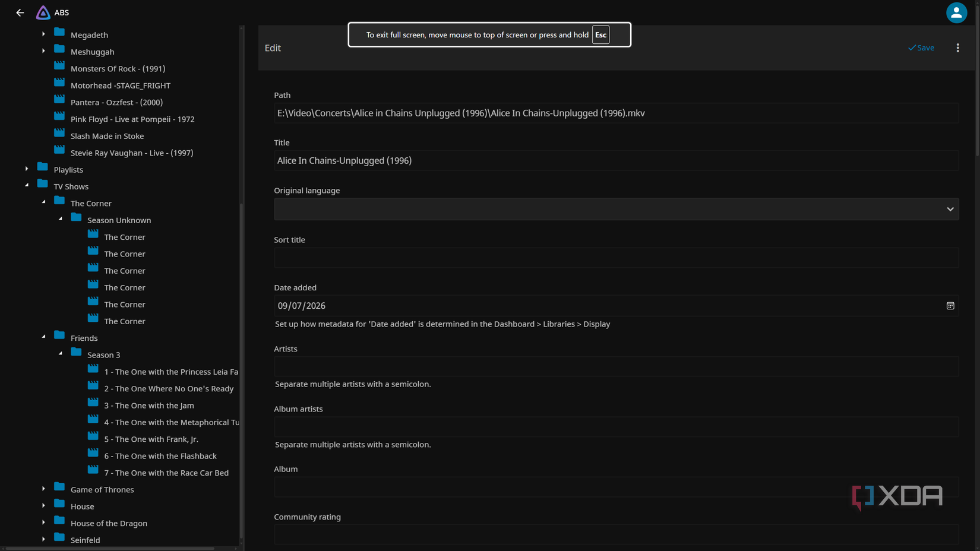This screenshot has height=551, width=980.
Task: Save the metadata changes
Action: [x=921, y=48]
